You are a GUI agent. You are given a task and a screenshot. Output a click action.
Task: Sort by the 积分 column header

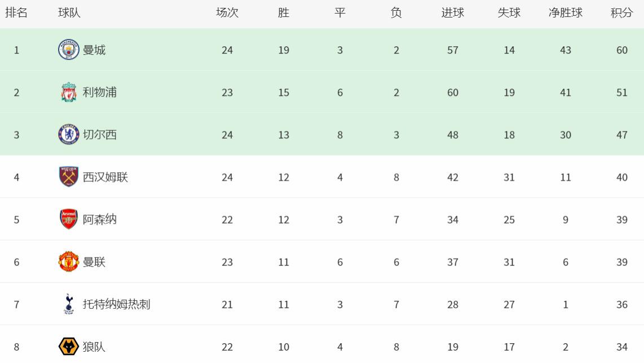pyautogui.click(x=622, y=13)
